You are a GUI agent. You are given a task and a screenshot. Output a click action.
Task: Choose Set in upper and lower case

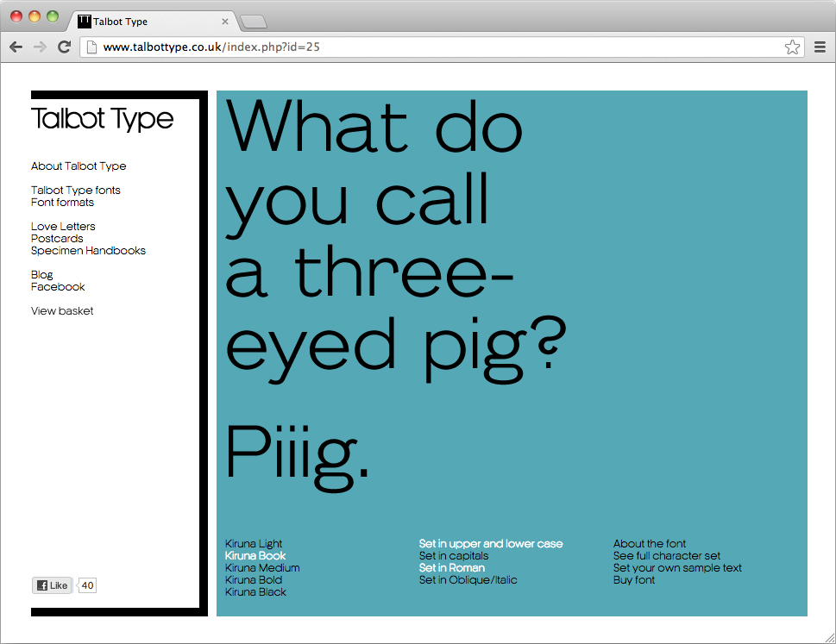(491, 544)
